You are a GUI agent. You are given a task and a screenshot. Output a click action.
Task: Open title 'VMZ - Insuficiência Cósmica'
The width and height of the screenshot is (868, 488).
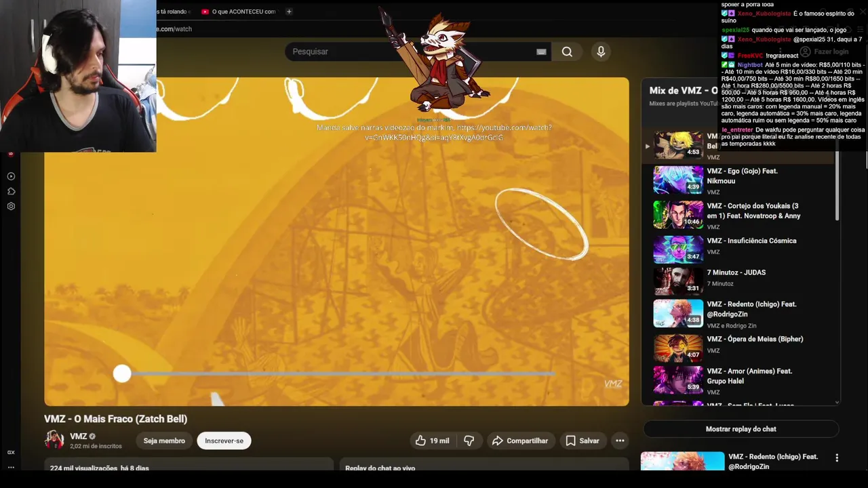point(751,241)
